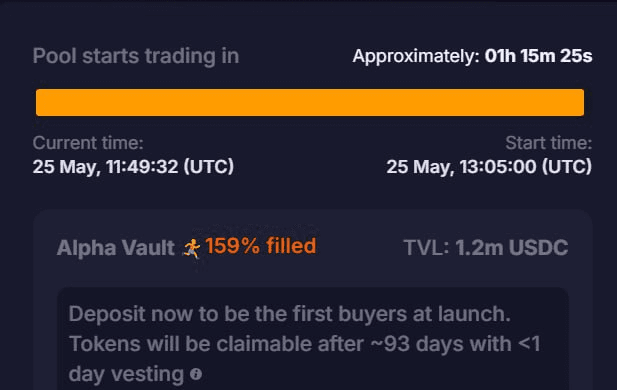
Task: Select the 25 May, 13:05:00 (UTC) timestamp
Action: coord(489,166)
